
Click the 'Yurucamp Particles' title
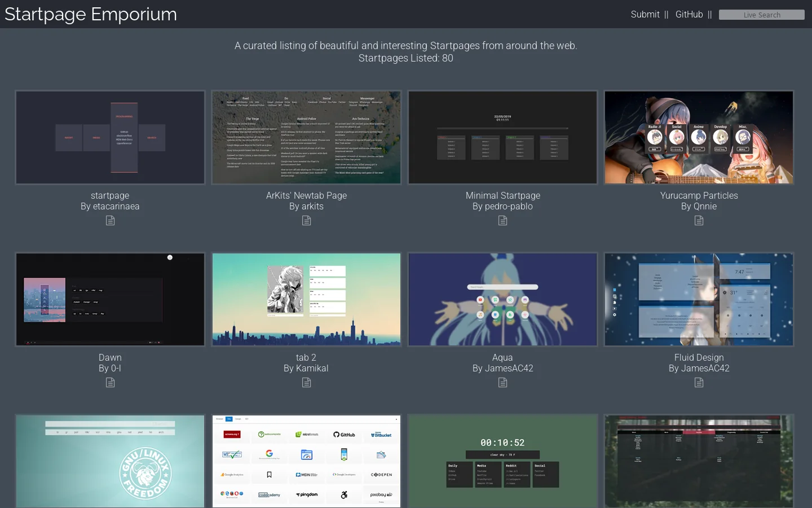click(699, 195)
